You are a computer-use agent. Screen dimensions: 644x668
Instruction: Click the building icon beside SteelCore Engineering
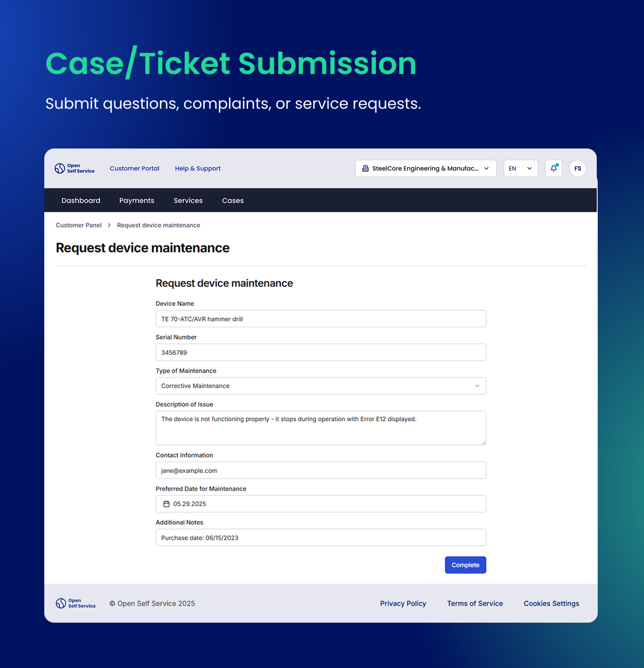365,169
